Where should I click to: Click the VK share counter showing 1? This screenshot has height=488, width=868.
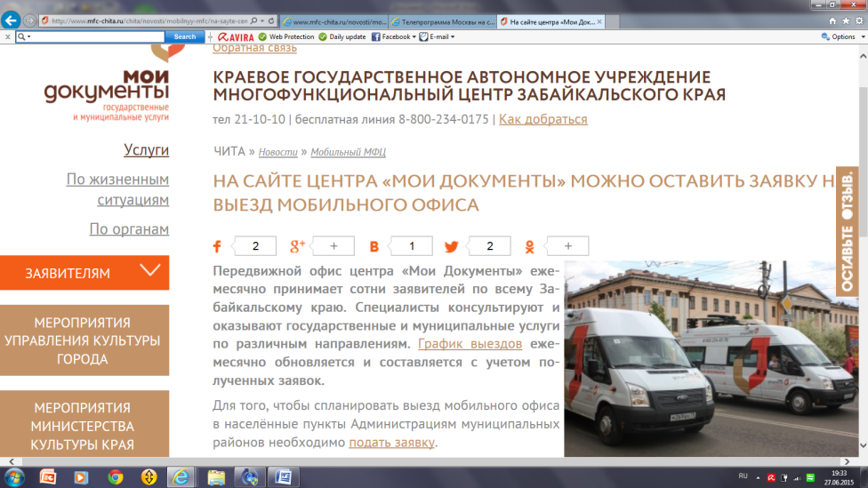tap(410, 246)
